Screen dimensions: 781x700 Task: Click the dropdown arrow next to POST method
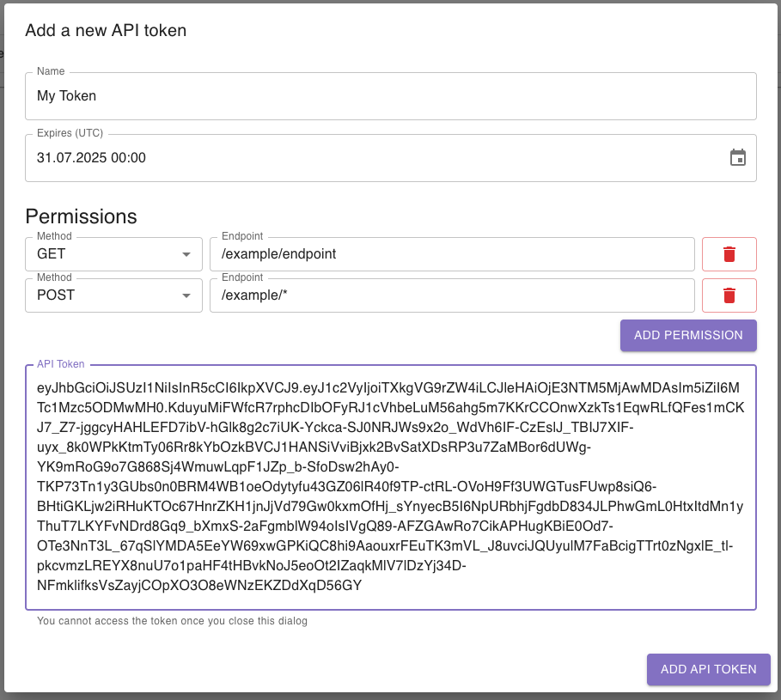186,295
